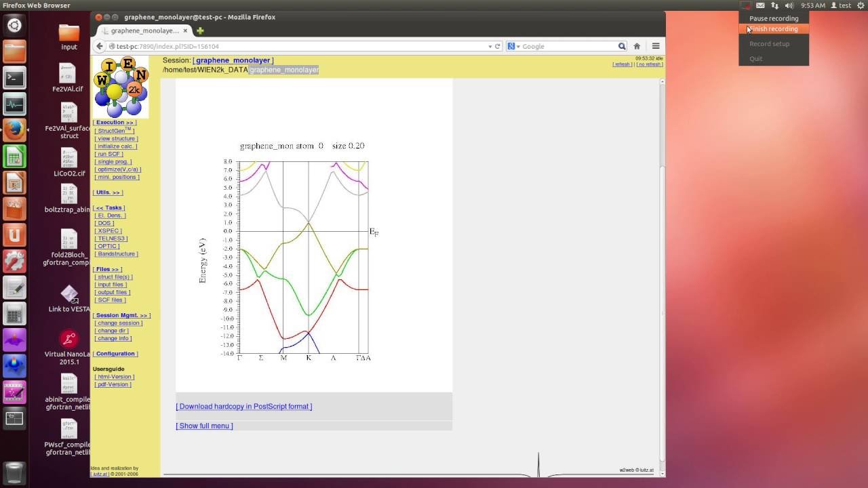This screenshot has height=488, width=868.
Task: Select the Virtual NanoLab 2015.1 desktop icon
Action: coord(68,348)
